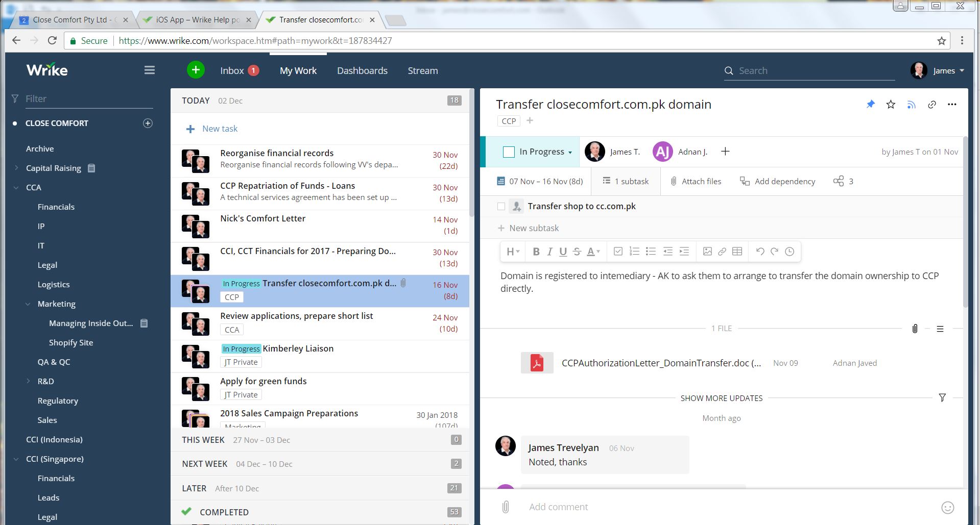Copy the task permalink via link icon
The width and height of the screenshot is (980, 525).
pos(932,105)
